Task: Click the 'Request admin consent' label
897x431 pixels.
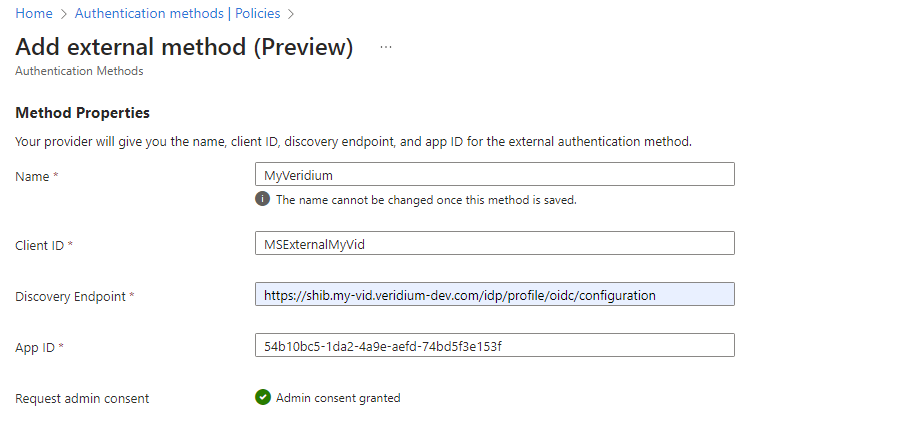Action: [82, 398]
